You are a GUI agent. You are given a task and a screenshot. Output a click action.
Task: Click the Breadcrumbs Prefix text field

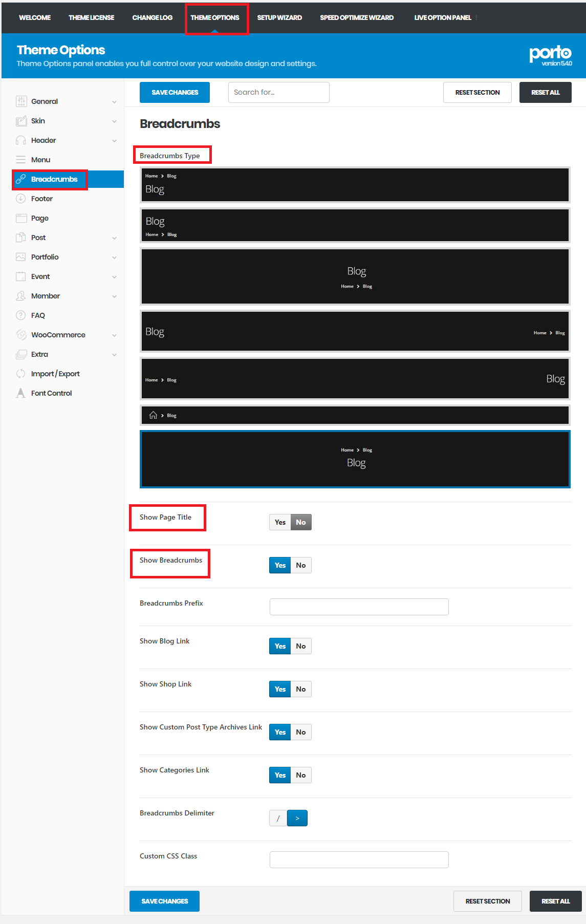tap(359, 607)
